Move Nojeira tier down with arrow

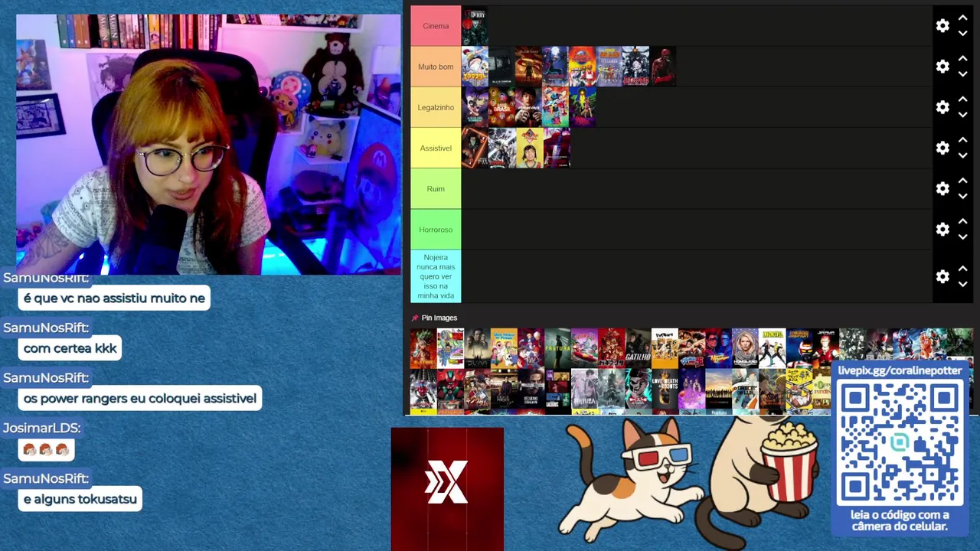pos(963,284)
